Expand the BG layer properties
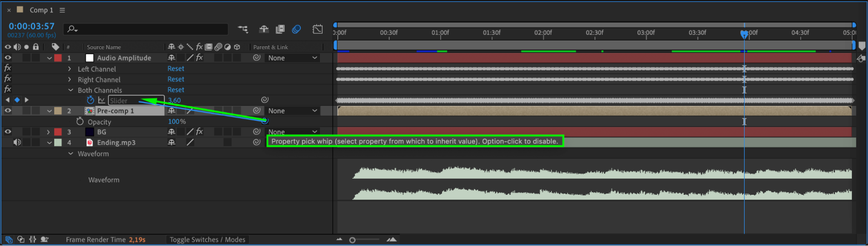The width and height of the screenshot is (868, 246). [x=49, y=132]
